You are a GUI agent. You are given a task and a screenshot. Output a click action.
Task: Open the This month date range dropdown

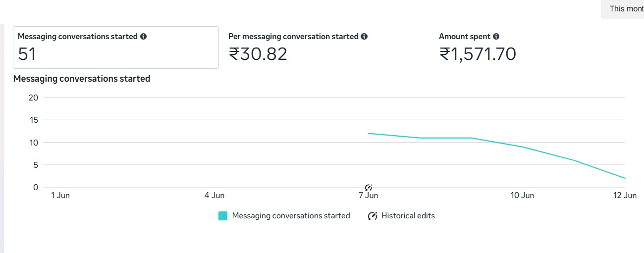(x=623, y=9)
